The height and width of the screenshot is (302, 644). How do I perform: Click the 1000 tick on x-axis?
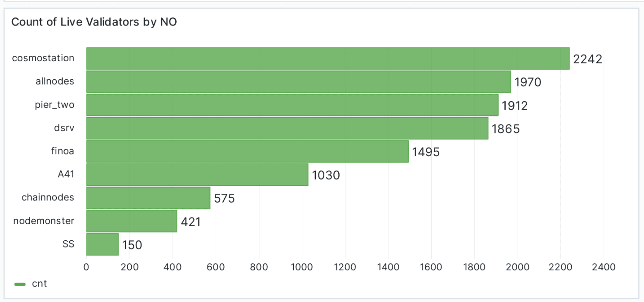pyautogui.click(x=302, y=267)
